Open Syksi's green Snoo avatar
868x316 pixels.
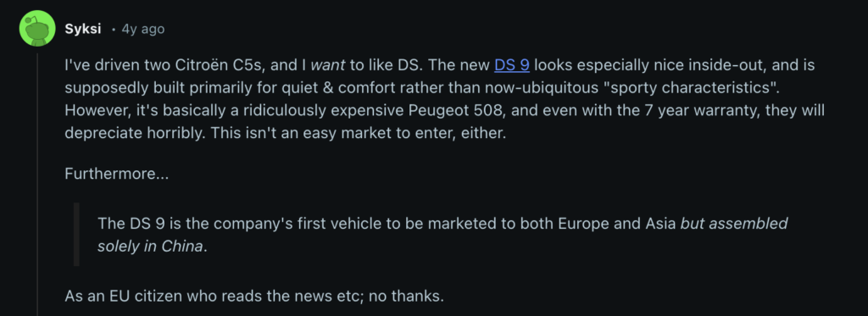tap(37, 28)
